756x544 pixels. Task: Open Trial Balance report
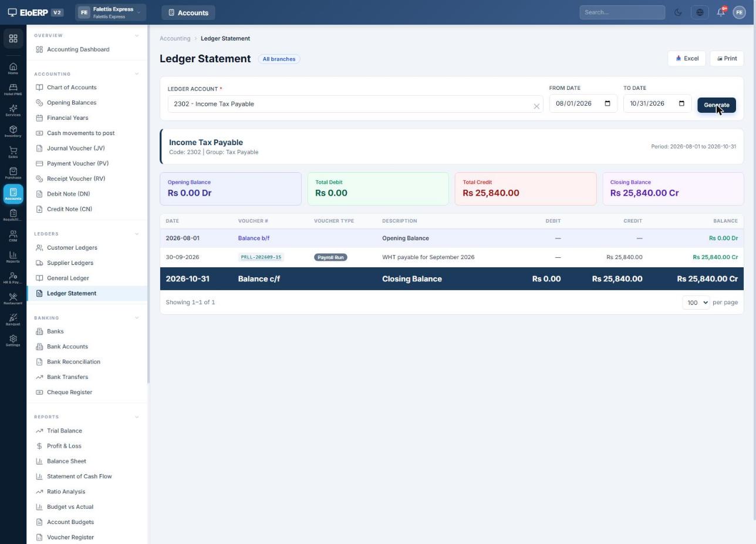point(64,431)
